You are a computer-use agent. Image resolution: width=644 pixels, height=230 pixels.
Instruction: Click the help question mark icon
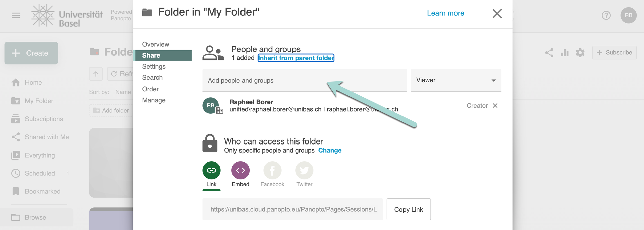pyautogui.click(x=606, y=15)
